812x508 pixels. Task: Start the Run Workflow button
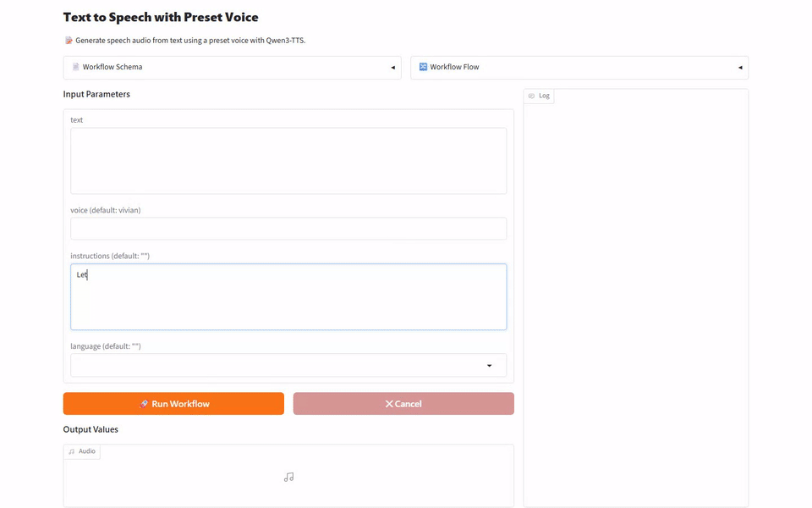[173, 403]
